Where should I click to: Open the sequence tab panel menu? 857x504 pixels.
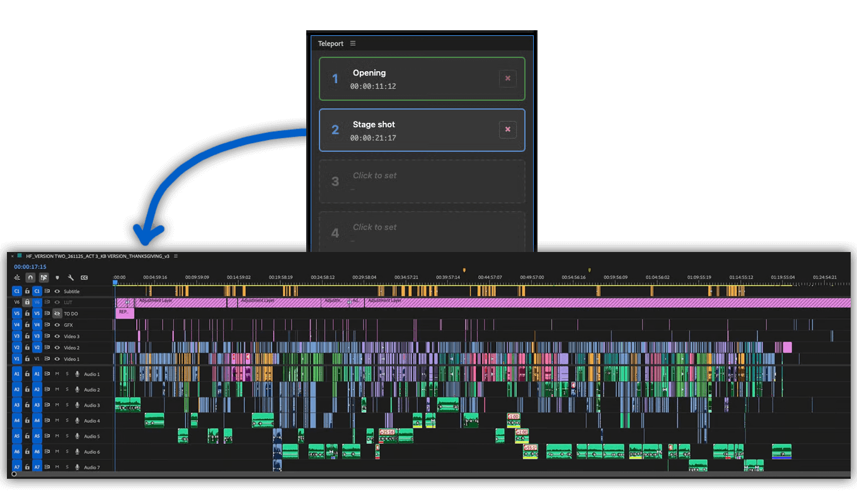pyautogui.click(x=176, y=256)
